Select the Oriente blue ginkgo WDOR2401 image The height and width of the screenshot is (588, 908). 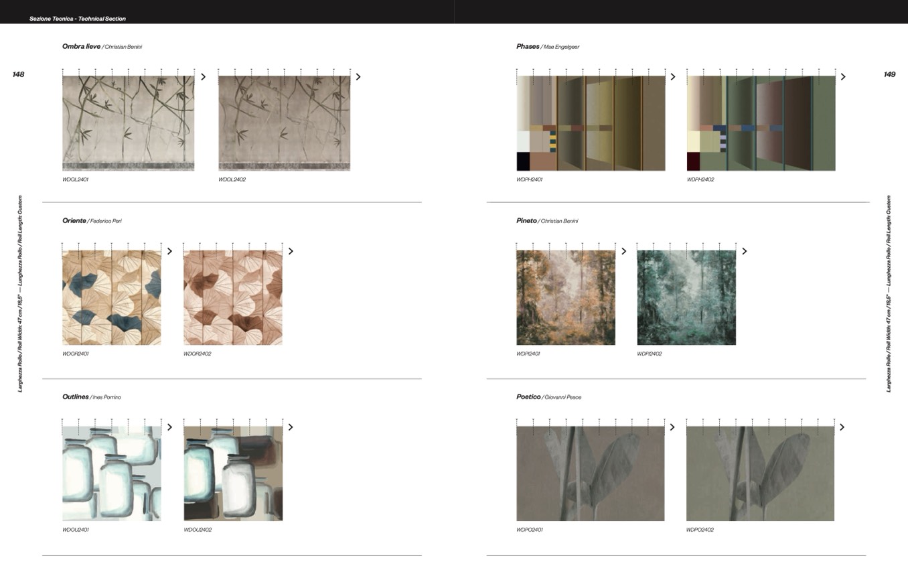click(111, 297)
